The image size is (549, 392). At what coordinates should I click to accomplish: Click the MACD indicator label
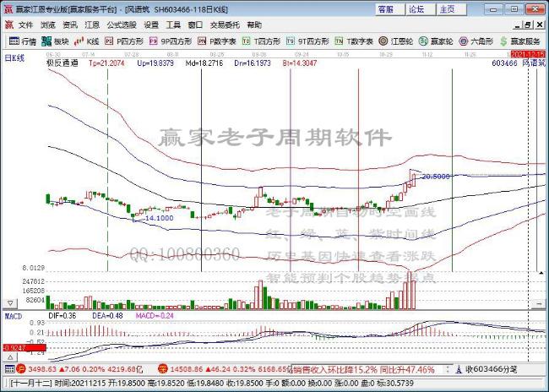tap(14, 316)
